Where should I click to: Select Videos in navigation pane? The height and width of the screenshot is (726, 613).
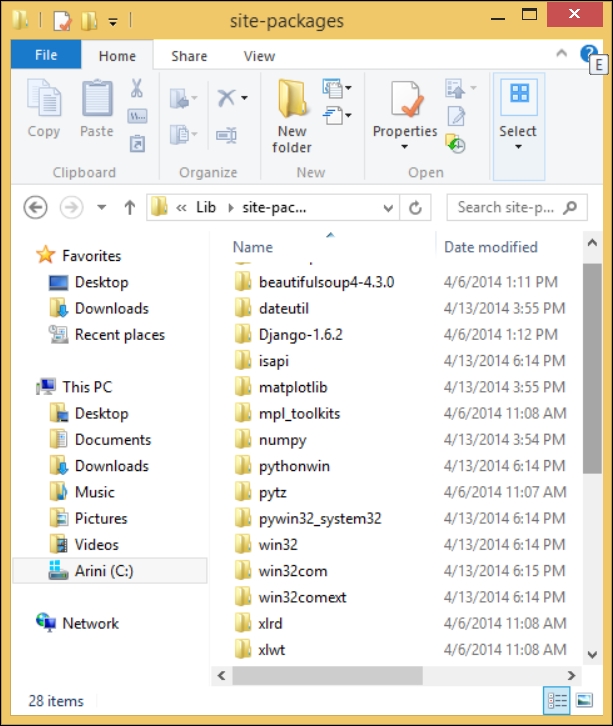pos(97,544)
